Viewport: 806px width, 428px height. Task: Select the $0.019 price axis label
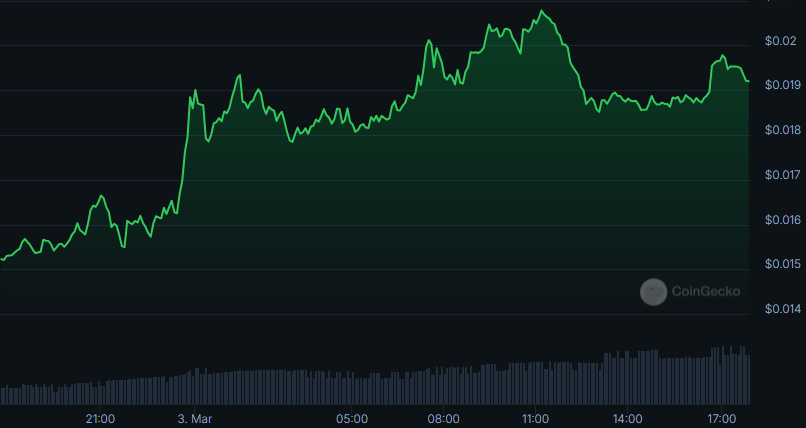pos(782,85)
